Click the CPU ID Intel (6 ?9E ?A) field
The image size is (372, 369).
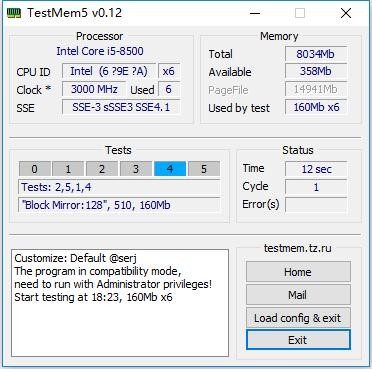(109, 71)
